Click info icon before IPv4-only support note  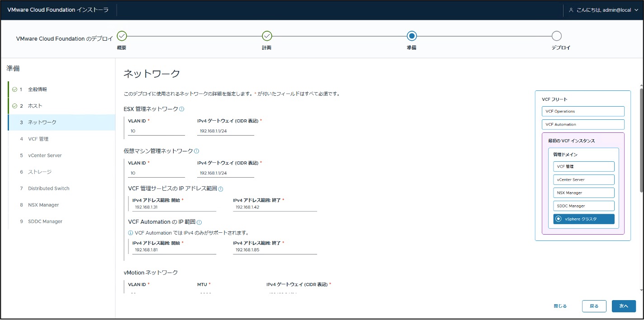(x=131, y=233)
